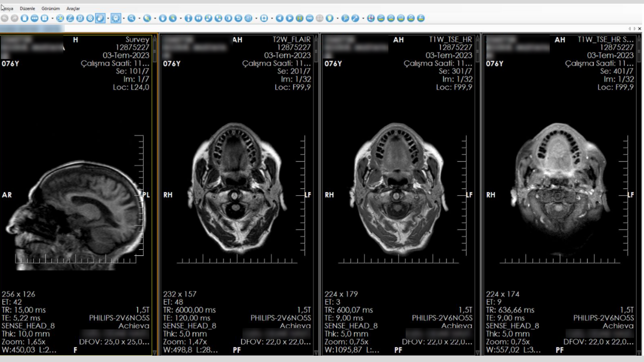Expand dropdown arrow beside window level tool
The height and width of the screenshot is (362, 644).
click(x=124, y=18)
